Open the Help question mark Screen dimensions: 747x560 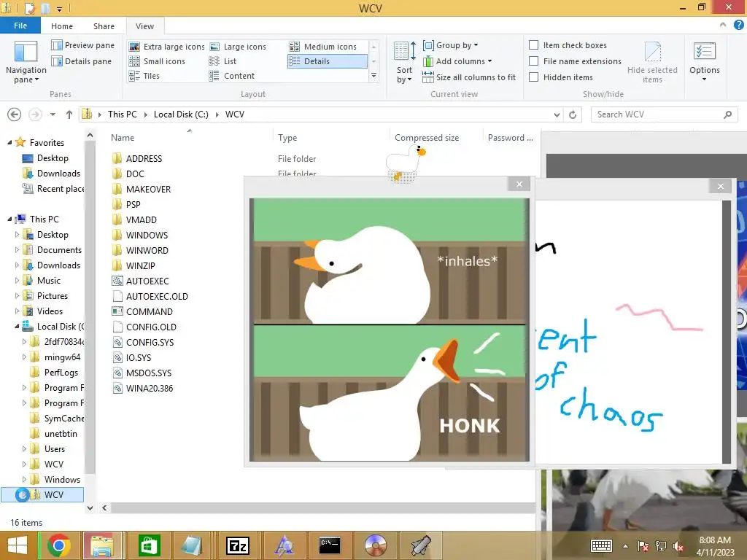coord(738,26)
